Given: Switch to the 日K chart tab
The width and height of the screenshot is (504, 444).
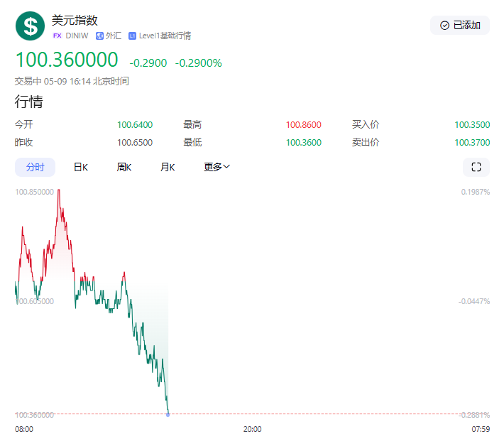Looking at the screenshot, I should pyautogui.click(x=80, y=167).
